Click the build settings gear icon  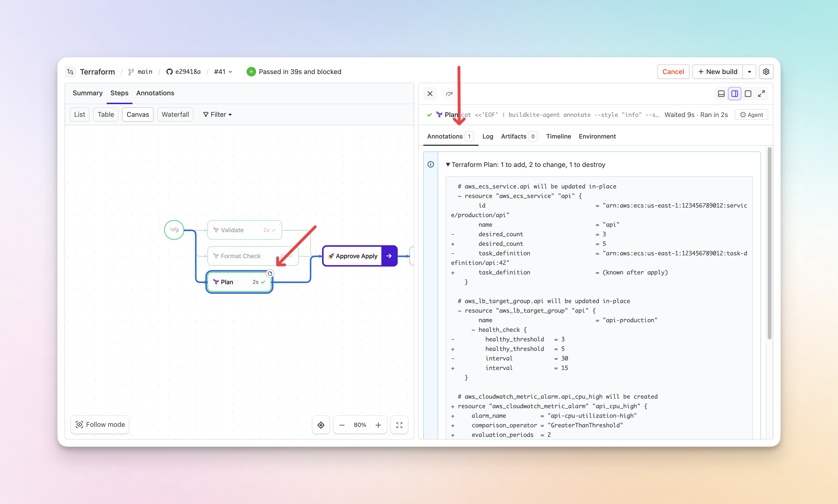point(766,72)
